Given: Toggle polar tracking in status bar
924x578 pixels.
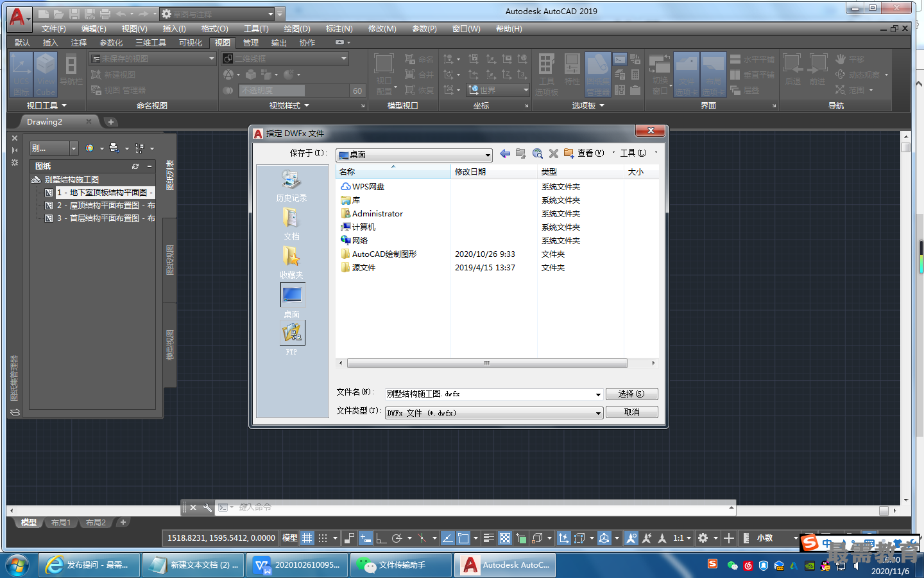Looking at the screenshot, I should tap(397, 538).
